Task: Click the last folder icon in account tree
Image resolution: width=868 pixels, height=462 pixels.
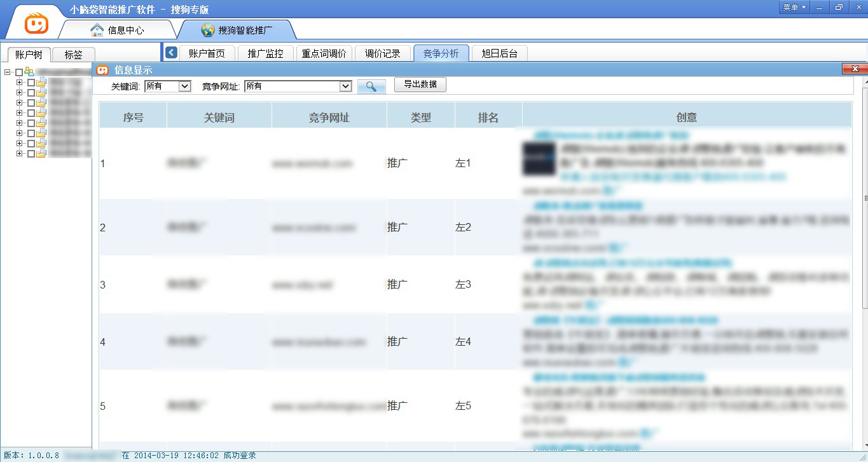Action: click(x=41, y=153)
